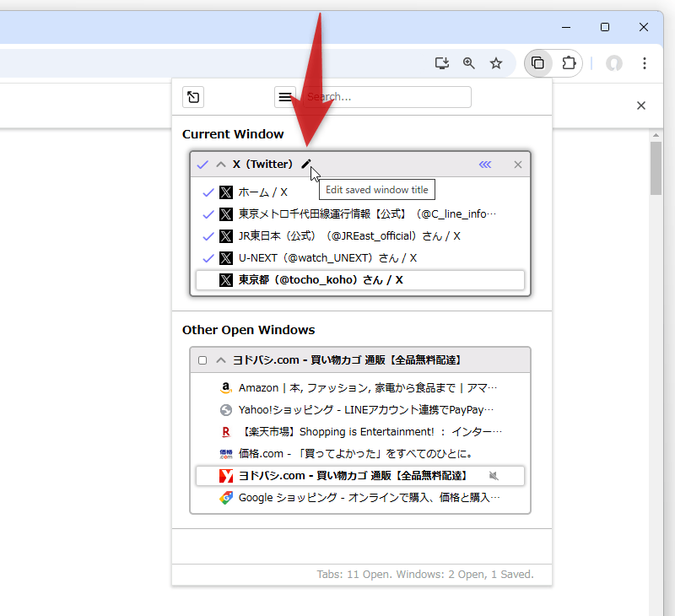Image resolution: width=675 pixels, height=616 pixels.
Task: Click the tabs and windows status summary
Action: point(425,575)
